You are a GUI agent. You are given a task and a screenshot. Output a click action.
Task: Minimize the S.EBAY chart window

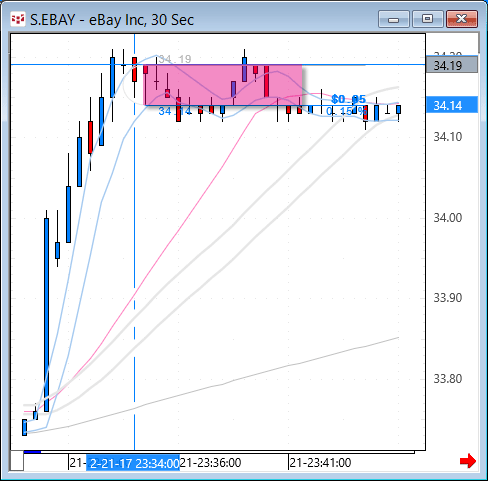point(394,19)
